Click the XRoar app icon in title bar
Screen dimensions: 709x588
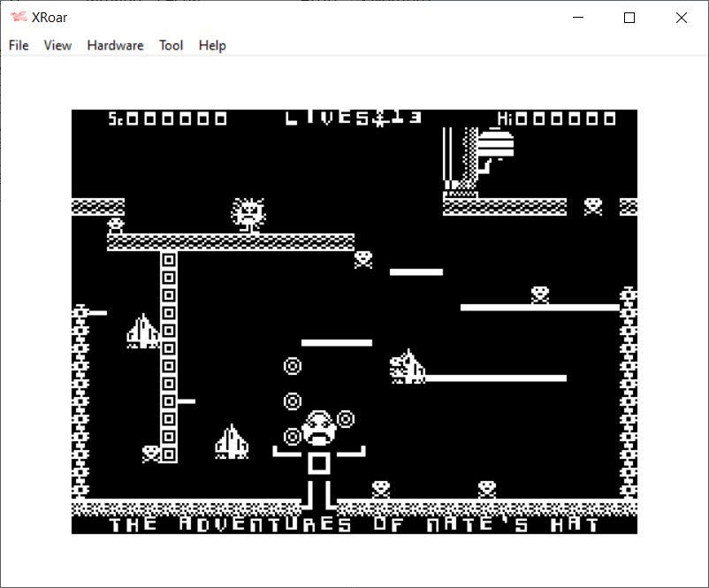click(18, 17)
